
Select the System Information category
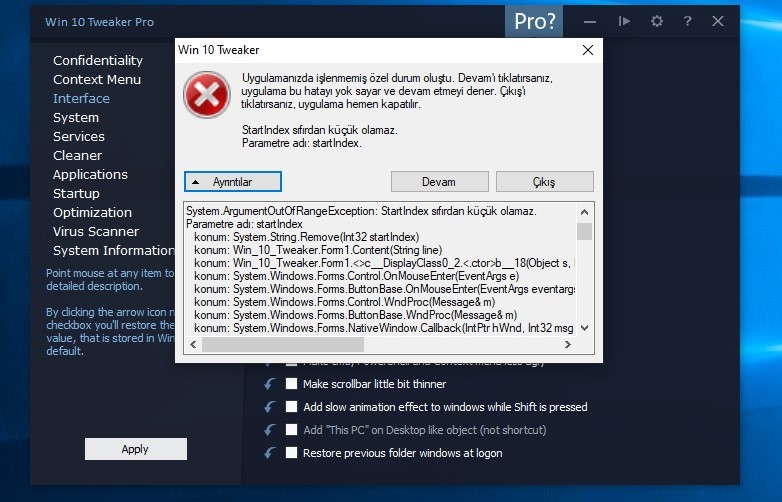coord(113,250)
